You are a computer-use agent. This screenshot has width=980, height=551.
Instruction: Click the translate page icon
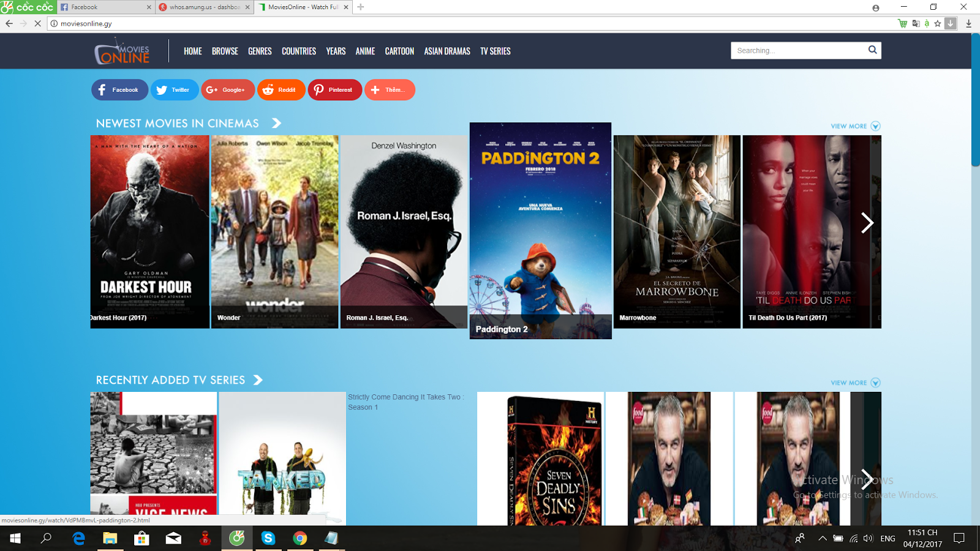(x=916, y=23)
